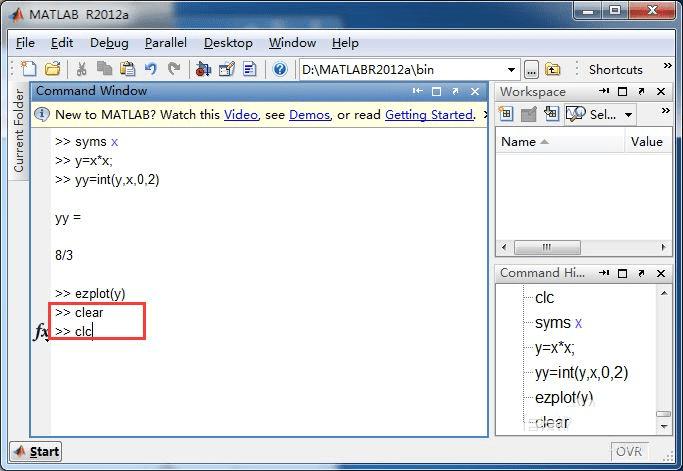Image resolution: width=683 pixels, height=471 pixels.
Task: Open the Help menu
Action: point(345,43)
